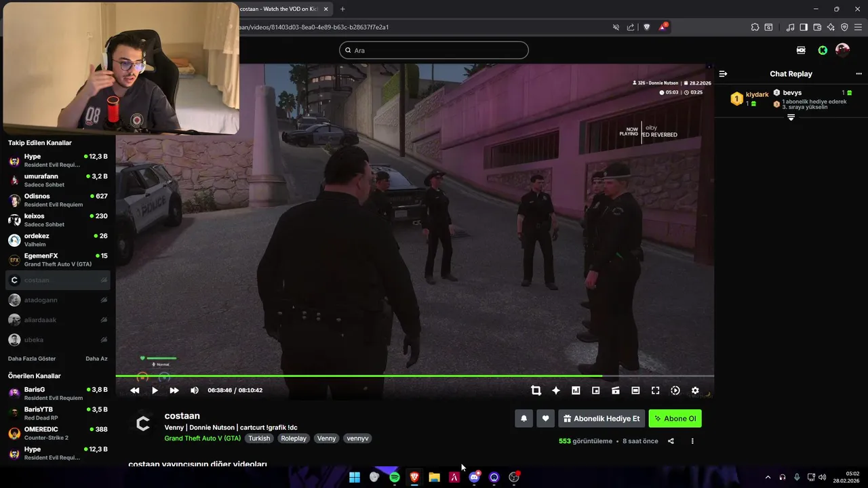This screenshot has height=488, width=868.
Task: Click the clapperboard icon in player controls
Action: coord(616,390)
